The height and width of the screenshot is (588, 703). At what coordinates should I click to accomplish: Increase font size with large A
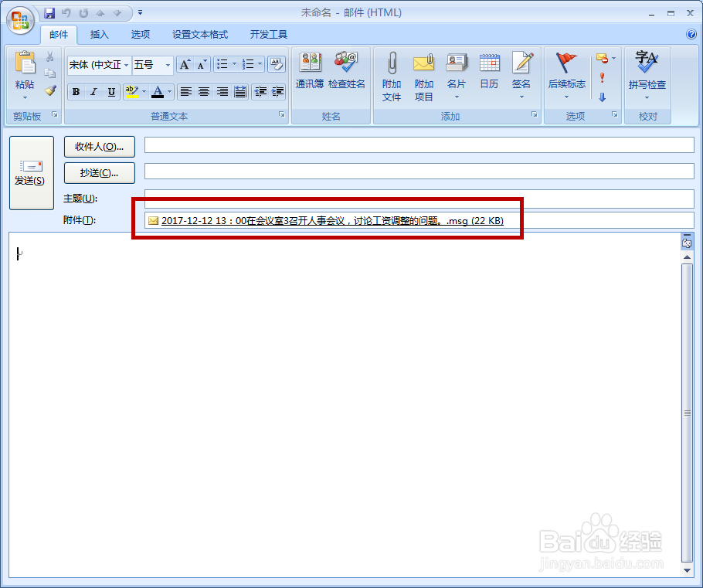pos(185,65)
